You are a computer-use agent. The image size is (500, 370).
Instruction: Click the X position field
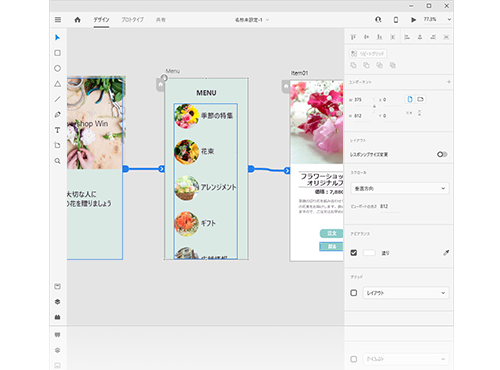[392, 100]
